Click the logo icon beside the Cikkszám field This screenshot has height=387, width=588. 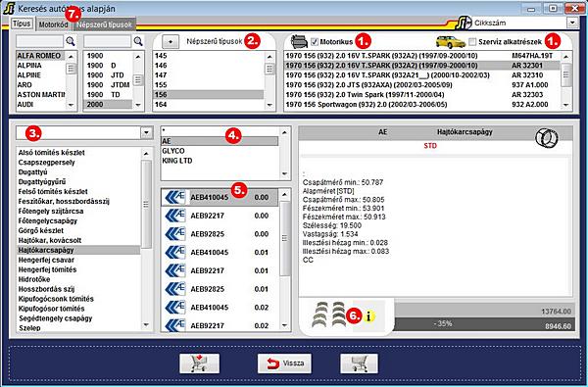point(464,24)
